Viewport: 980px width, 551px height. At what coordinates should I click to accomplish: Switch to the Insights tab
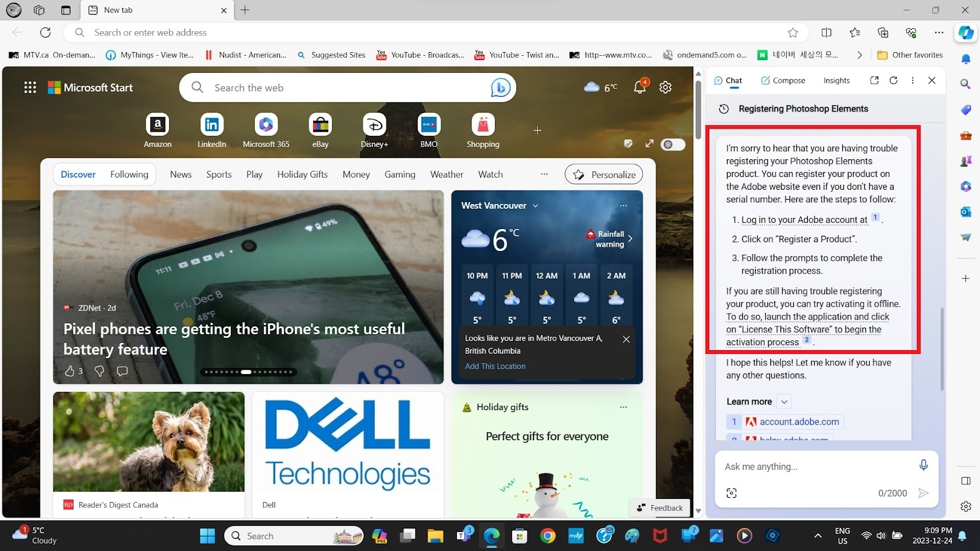click(x=837, y=80)
